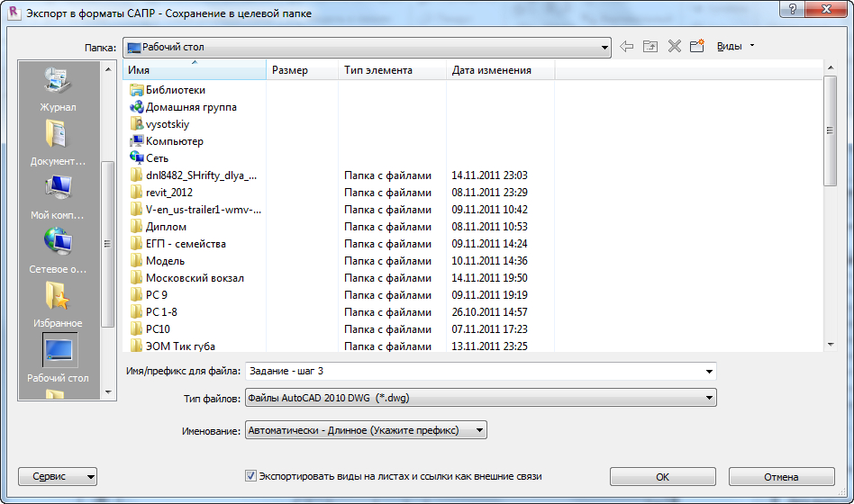Select the vysotskiy user folder
854x504 pixels.
[160, 124]
